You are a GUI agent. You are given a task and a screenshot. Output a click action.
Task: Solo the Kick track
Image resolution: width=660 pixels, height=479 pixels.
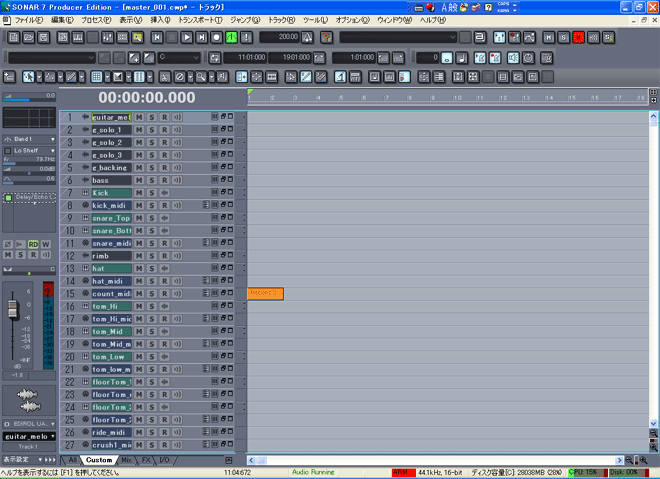(153, 193)
